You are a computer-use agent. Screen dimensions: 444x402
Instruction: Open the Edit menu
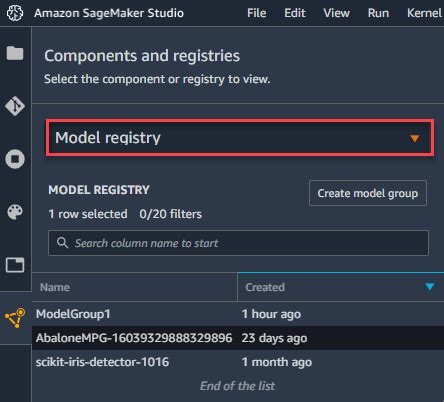(295, 13)
